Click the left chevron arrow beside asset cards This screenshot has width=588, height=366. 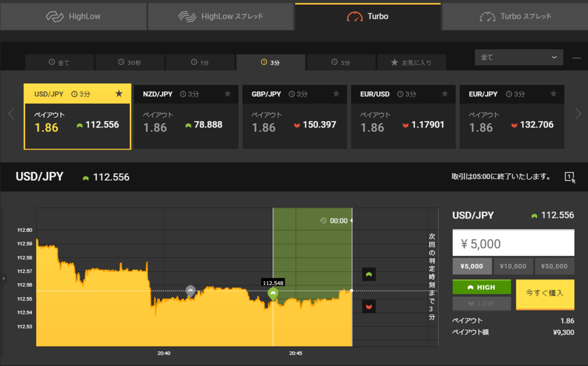point(10,114)
